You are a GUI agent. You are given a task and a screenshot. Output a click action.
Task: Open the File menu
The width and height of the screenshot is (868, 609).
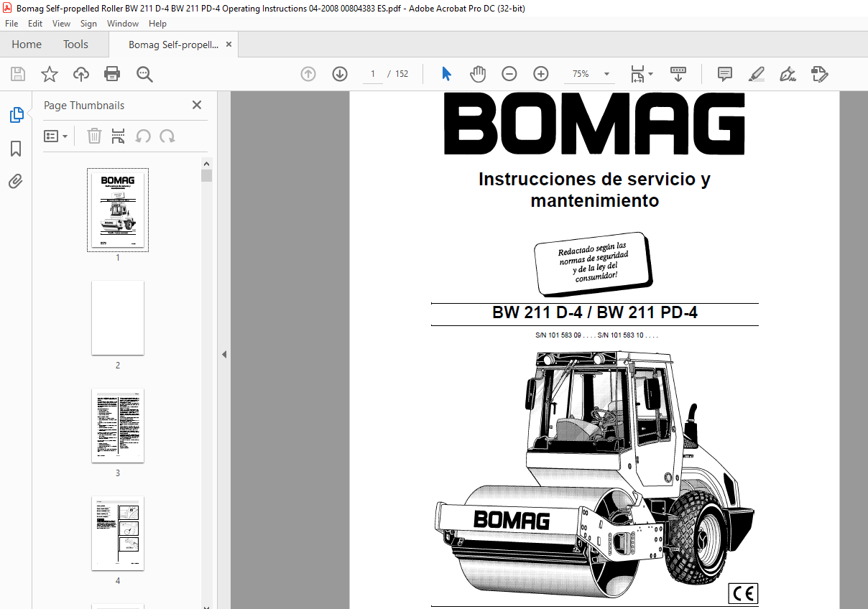[11, 24]
